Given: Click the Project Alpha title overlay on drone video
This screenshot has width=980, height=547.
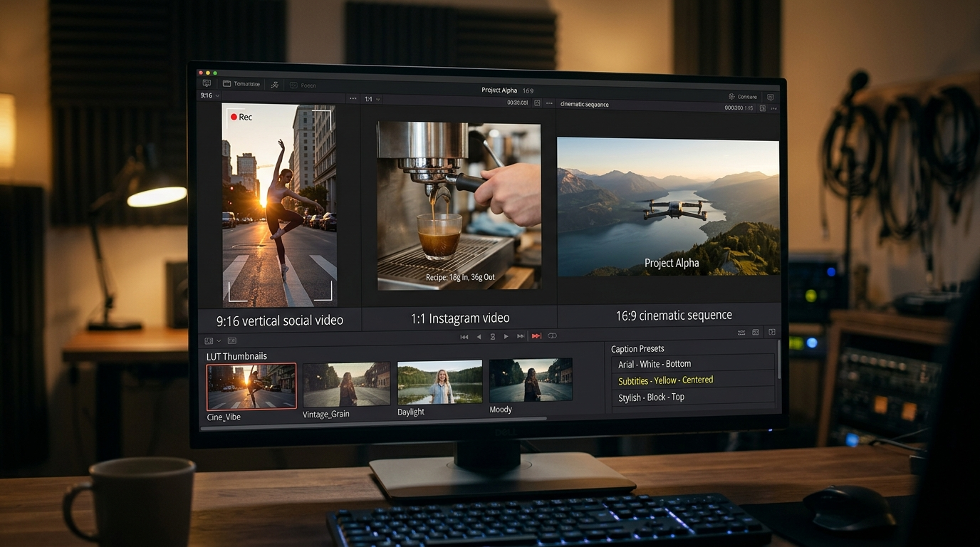Looking at the screenshot, I should 672,263.
